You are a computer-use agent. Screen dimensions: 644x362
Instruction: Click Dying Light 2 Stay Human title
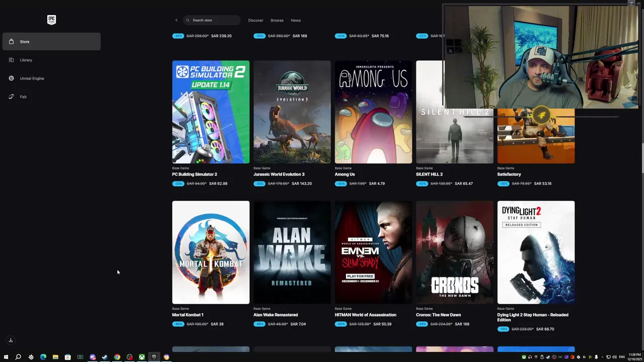(x=533, y=317)
